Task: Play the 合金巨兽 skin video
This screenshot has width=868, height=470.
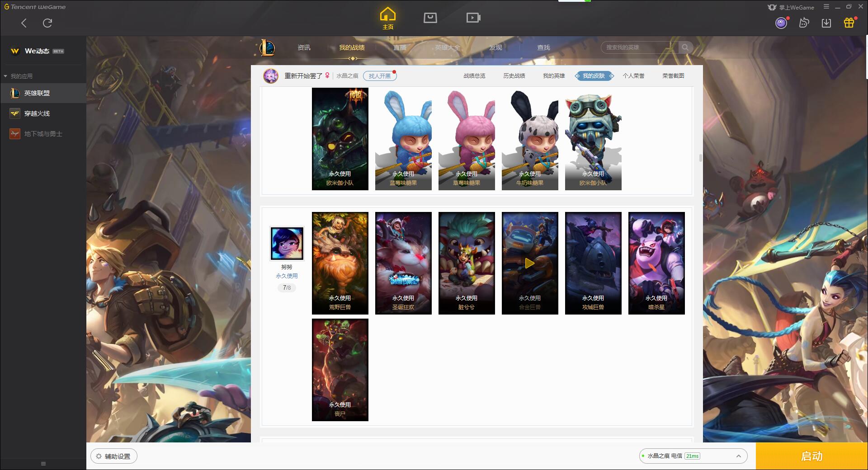Action: [x=530, y=263]
